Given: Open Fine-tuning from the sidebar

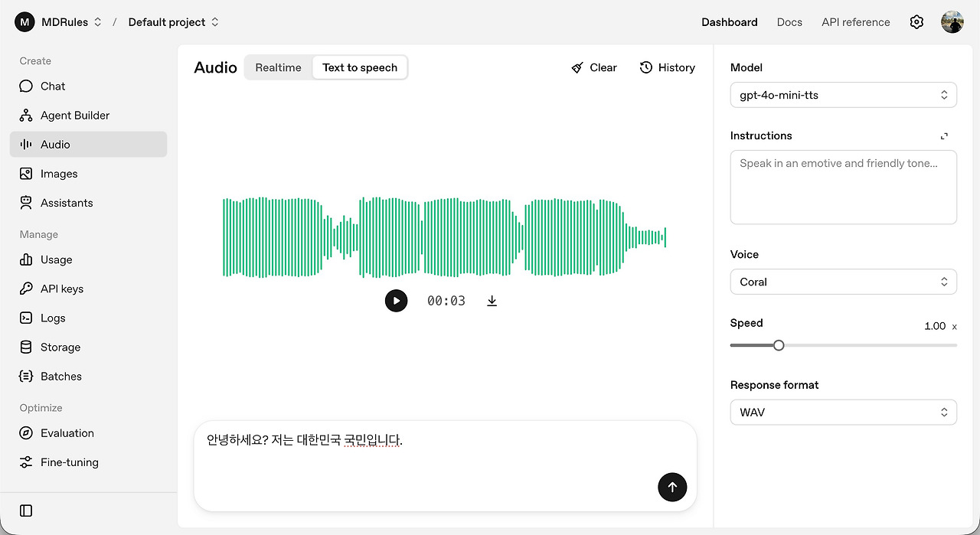Looking at the screenshot, I should pyautogui.click(x=88, y=462).
